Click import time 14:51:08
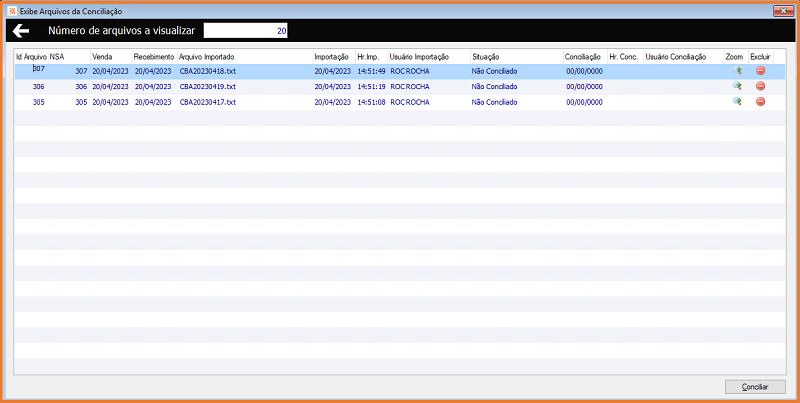The image size is (800, 403). click(371, 102)
